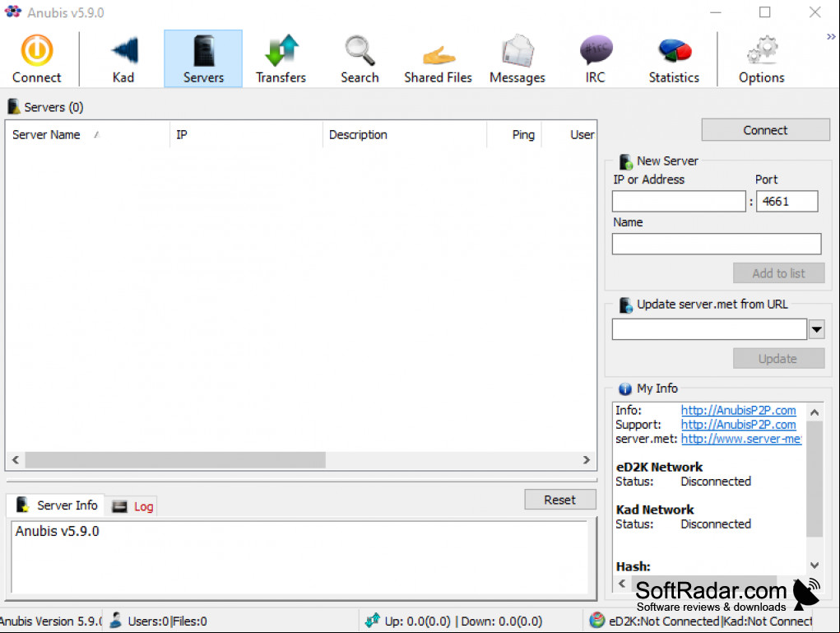Click 'Up: 0.0(0.0) | Down: 0.0(0.0)' status text
The width and height of the screenshot is (840, 633).
pos(463,621)
